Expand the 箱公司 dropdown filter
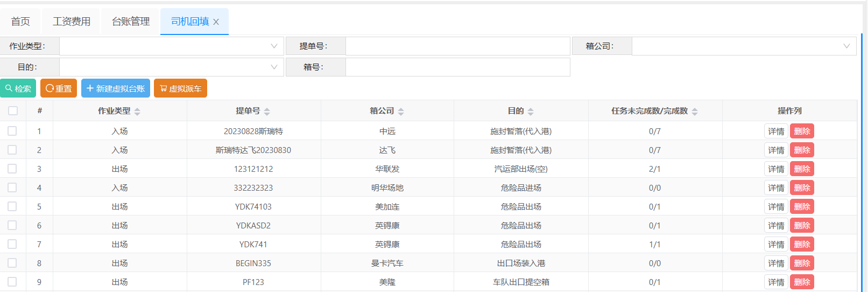Screen dimensions: 868x292 click(743, 46)
